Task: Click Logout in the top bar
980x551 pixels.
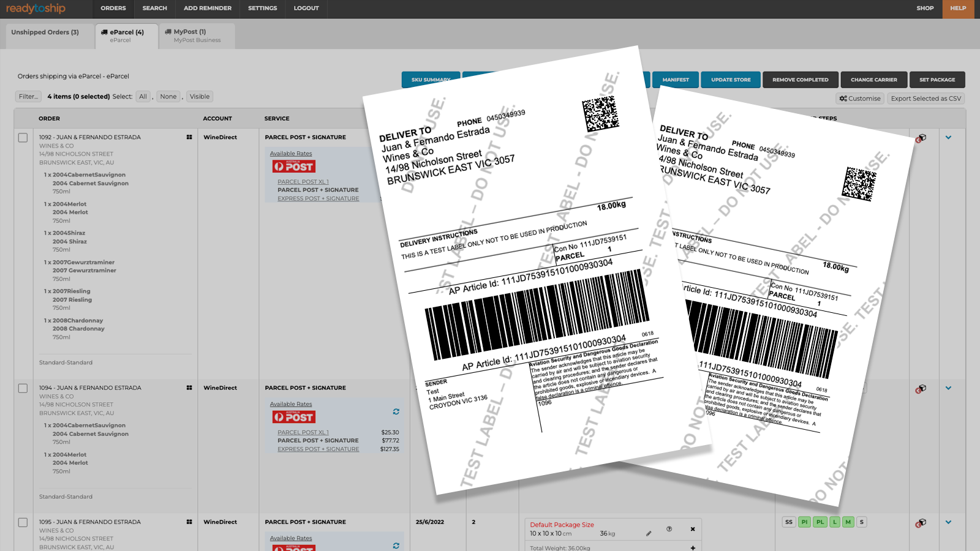Action: click(x=306, y=9)
